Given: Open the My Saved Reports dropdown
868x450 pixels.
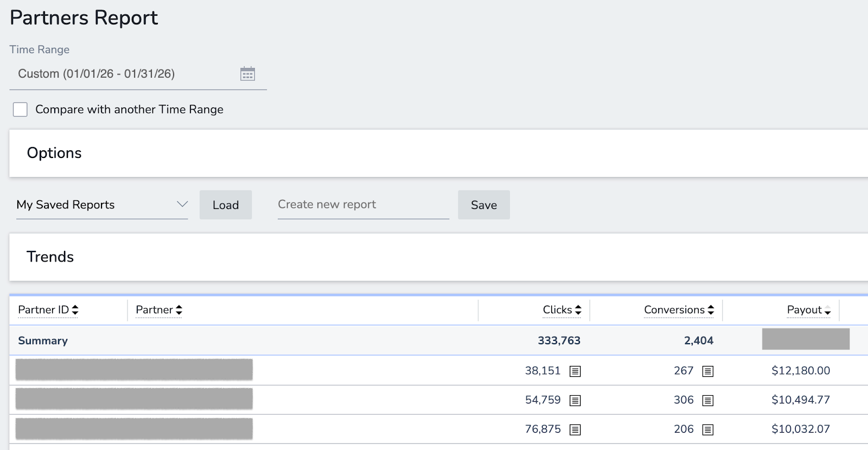Looking at the screenshot, I should (x=102, y=205).
